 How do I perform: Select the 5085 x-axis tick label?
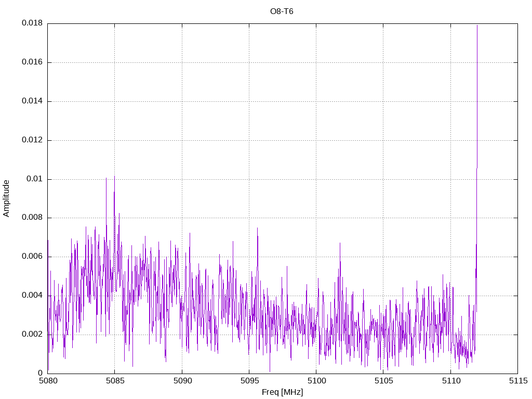pyautogui.click(x=115, y=381)
